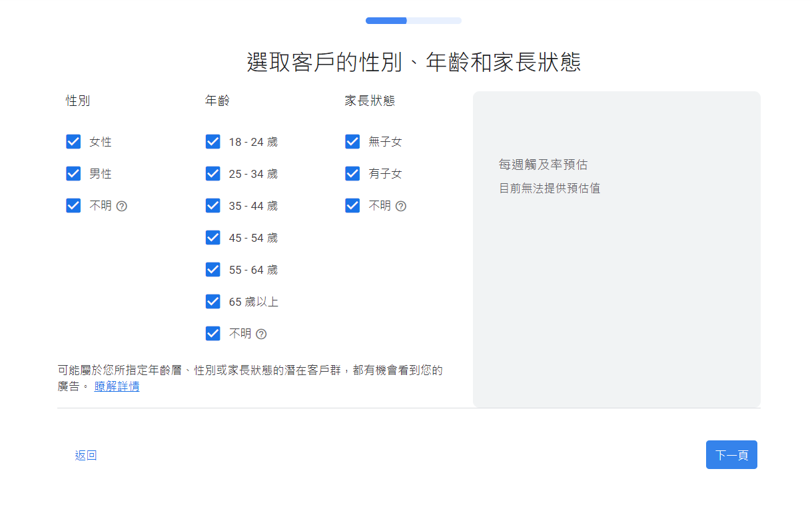Screen dimensions: 812x509
Task: Uncheck the 35 - 44 歲 option
Action: pos(213,206)
